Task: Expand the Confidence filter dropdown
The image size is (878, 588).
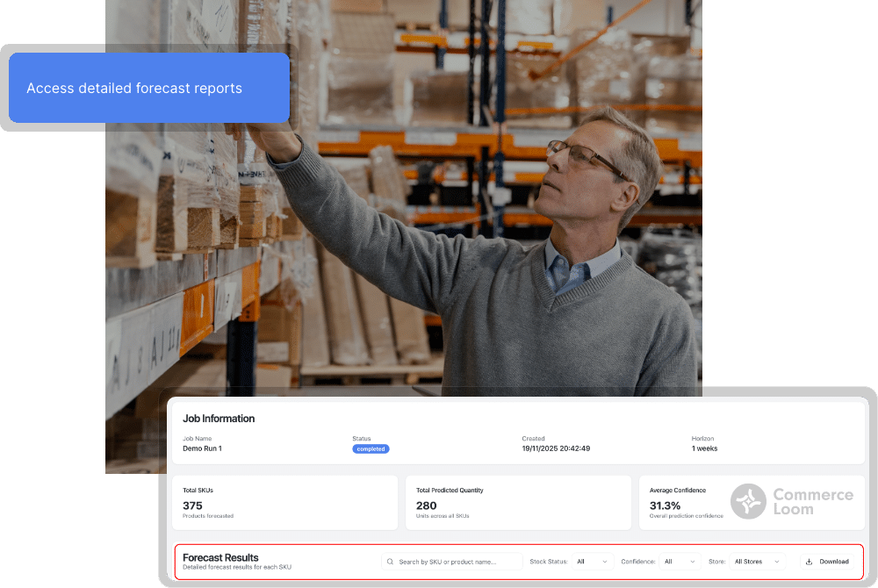Action: 680,562
